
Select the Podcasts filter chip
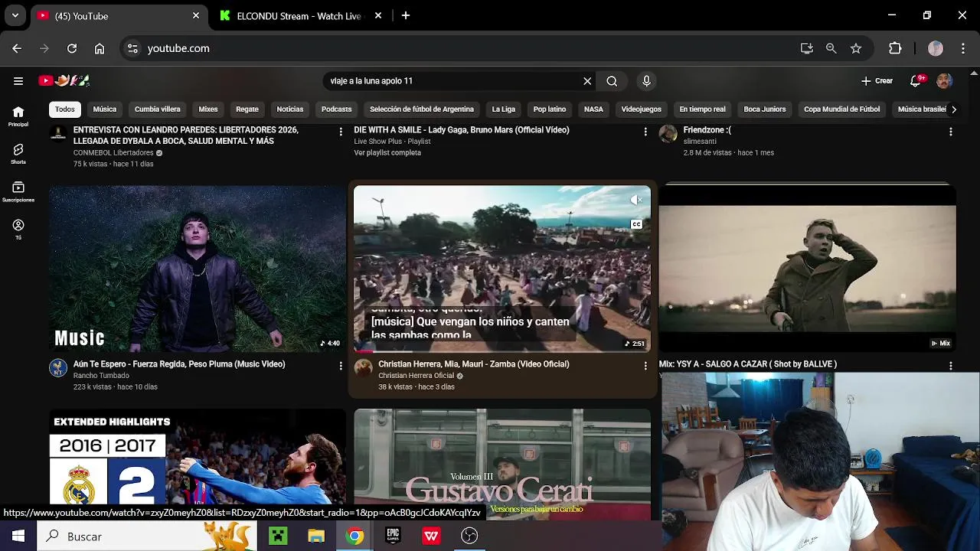[x=337, y=109]
